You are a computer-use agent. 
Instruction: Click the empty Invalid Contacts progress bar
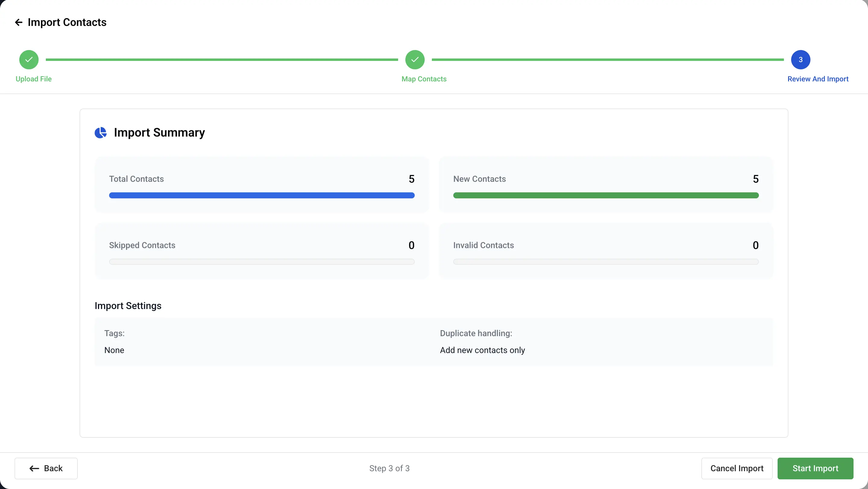(x=605, y=262)
